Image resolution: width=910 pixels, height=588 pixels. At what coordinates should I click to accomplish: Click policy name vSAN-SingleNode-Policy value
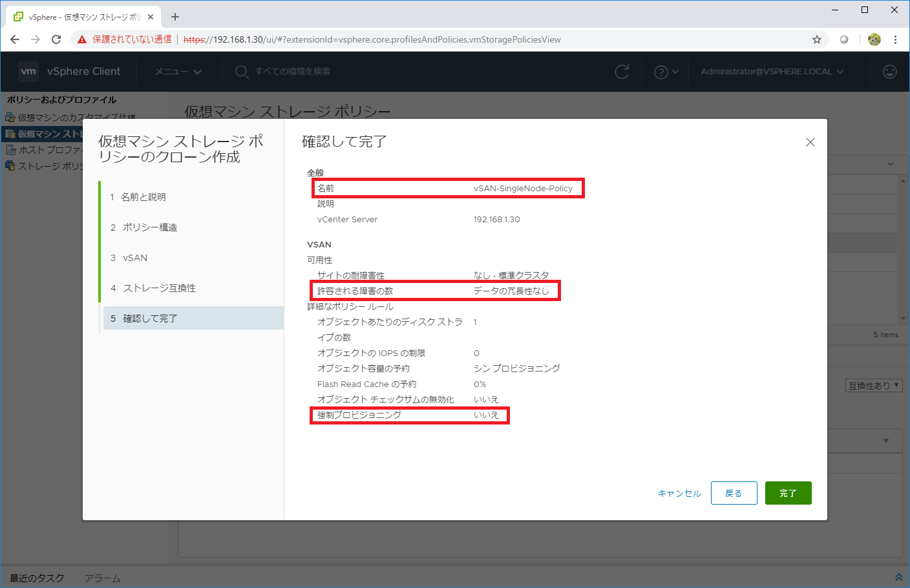(x=523, y=189)
